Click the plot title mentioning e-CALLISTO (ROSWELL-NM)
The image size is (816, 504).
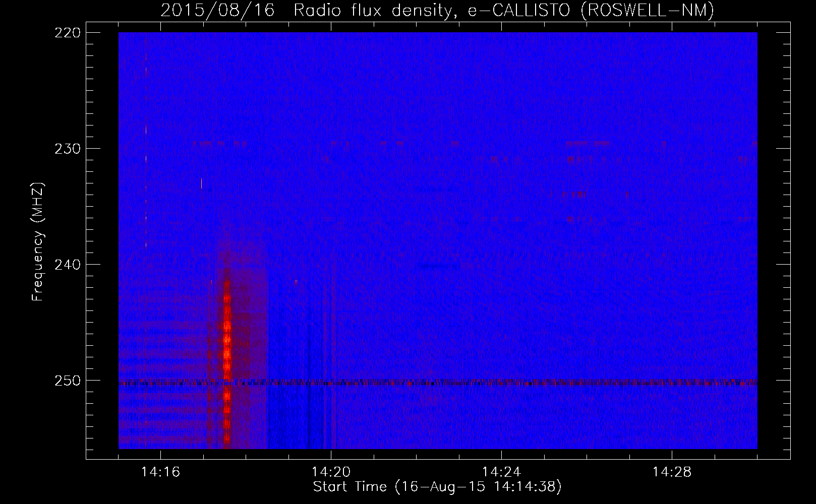[x=437, y=11]
